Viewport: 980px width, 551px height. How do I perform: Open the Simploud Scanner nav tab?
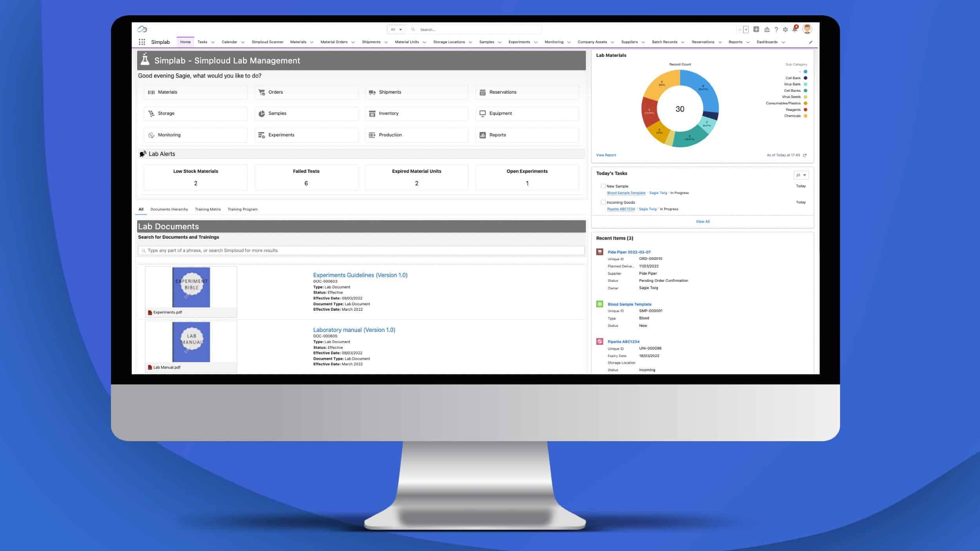pyautogui.click(x=267, y=42)
